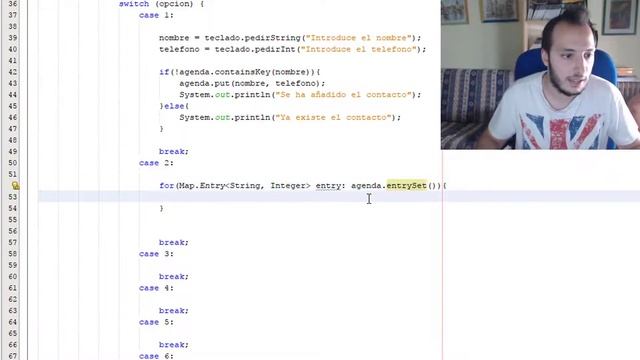
Task: Click the 'case 1:' label
Action: tap(156, 15)
